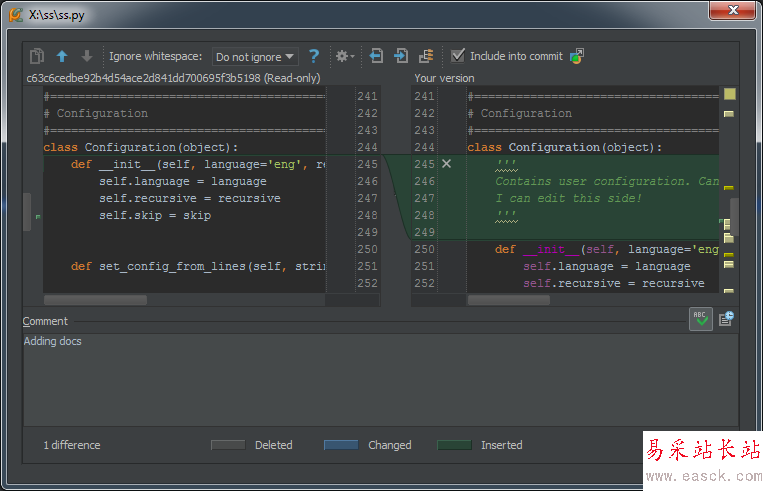Go to next difference with down arrow
The image size is (763, 491).
click(87, 56)
